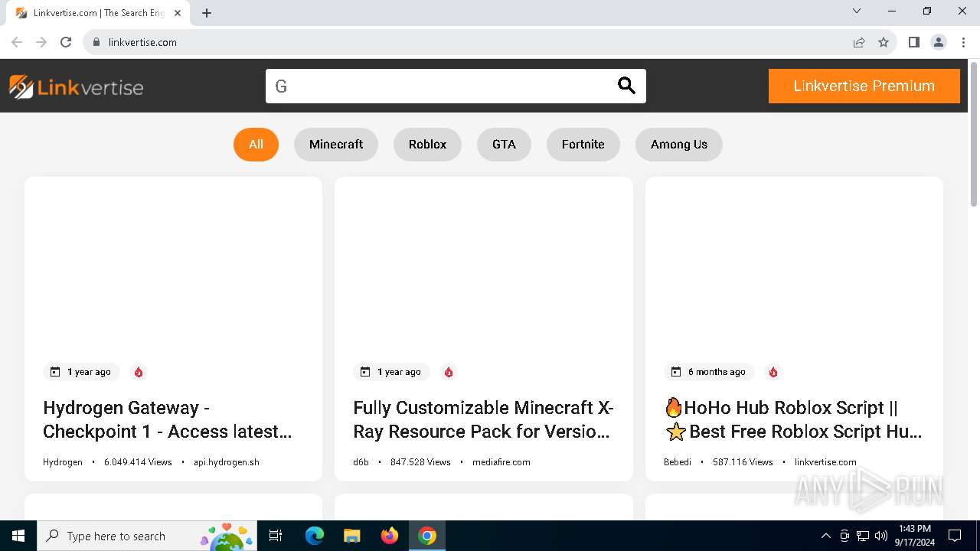980x551 pixels.
Task: Open a new browser tab
Action: [207, 13]
